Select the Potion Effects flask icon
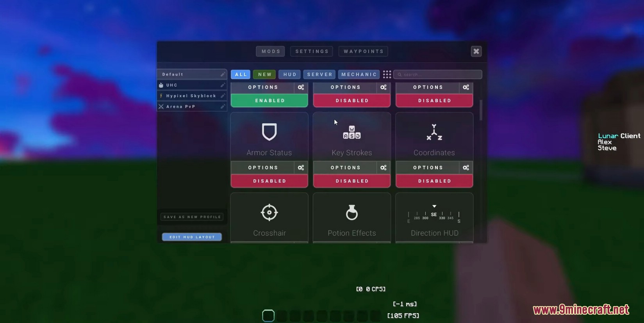The height and width of the screenshot is (323, 644). pos(351,212)
